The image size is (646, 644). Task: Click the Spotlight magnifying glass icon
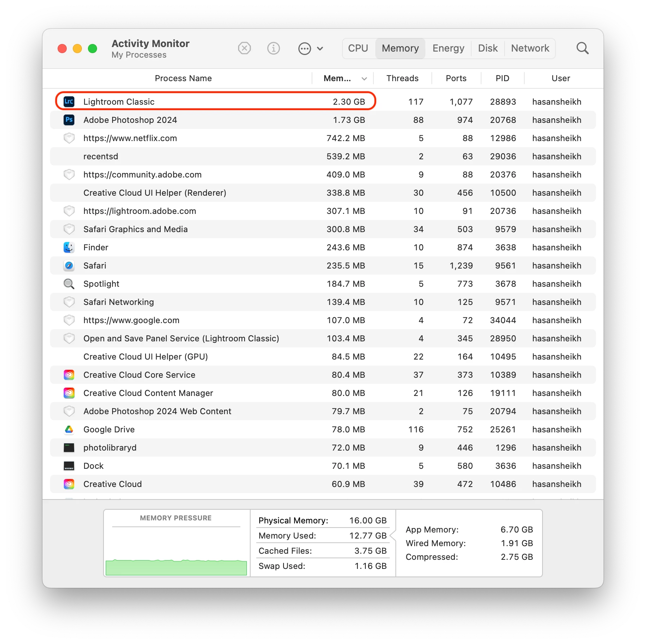tap(69, 284)
